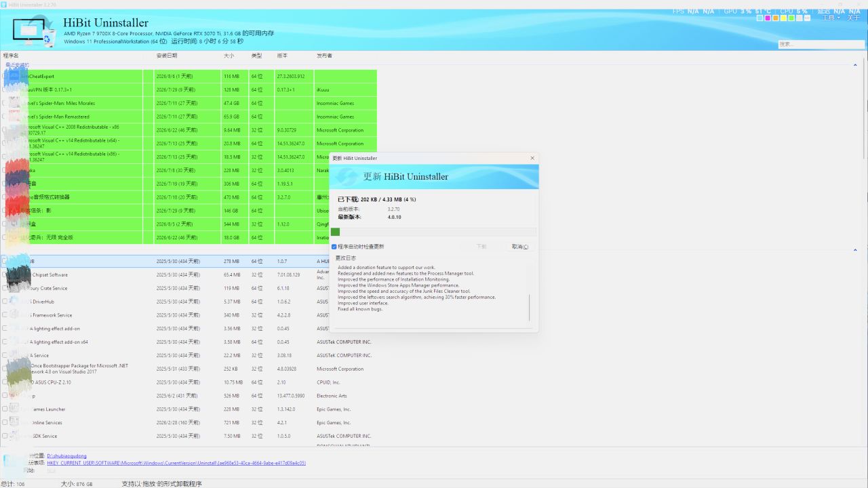Click the "Fixed all known bugs." changelog line
Image resolution: width=868 pixels, height=488 pixels.
(x=360, y=309)
